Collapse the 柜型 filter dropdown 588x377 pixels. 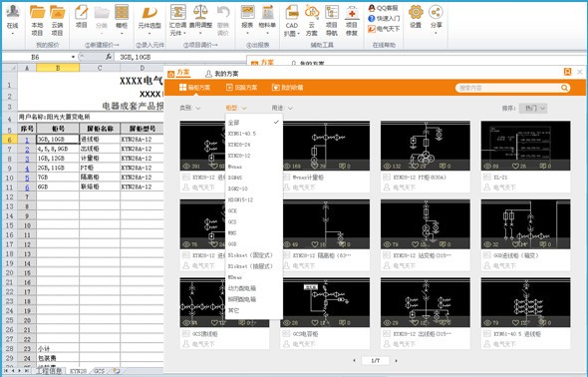[x=236, y=108]
